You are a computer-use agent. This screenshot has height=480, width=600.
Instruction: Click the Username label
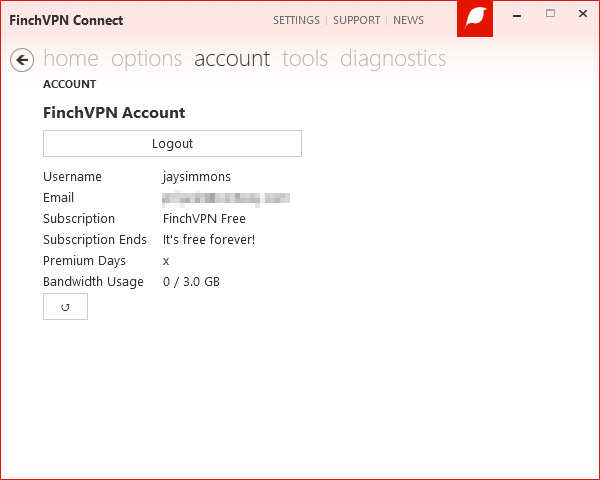[x=72, y=177]
